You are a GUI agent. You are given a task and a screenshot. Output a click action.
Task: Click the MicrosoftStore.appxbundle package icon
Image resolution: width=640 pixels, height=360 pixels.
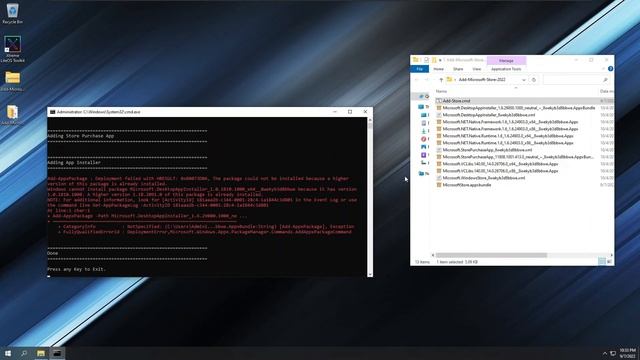[439, 185]
